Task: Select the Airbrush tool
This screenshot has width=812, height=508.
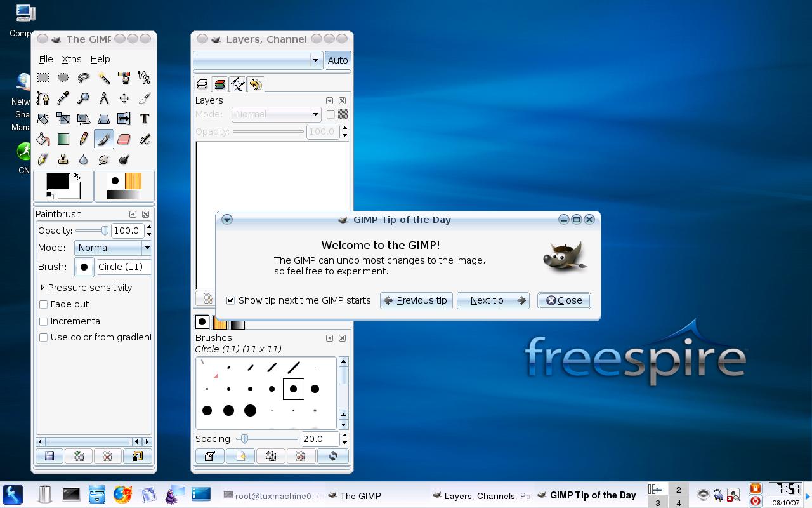Action: 145,139
